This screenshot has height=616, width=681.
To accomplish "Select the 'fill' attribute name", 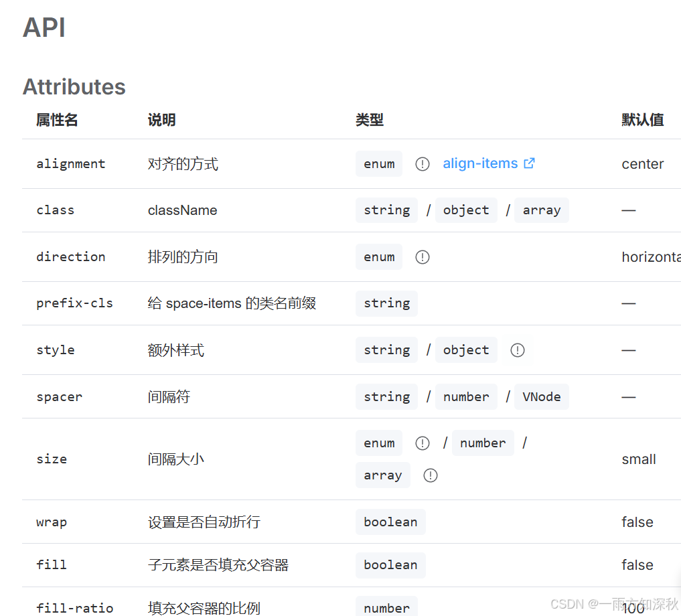I will click(52, 564).
